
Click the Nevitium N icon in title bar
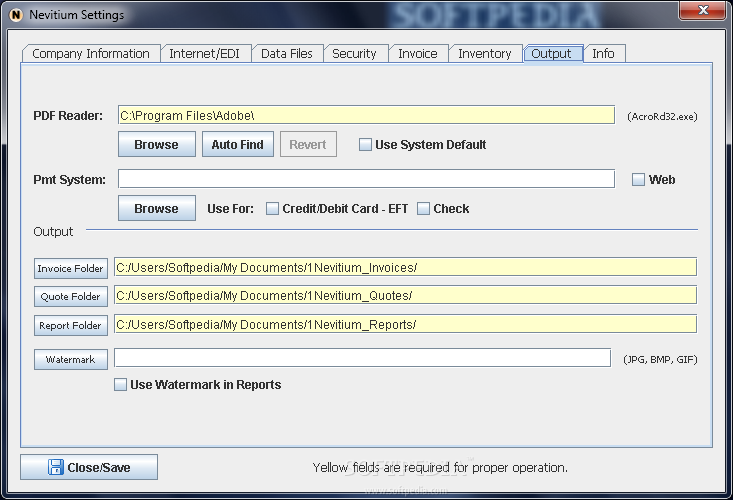point(16,15)
